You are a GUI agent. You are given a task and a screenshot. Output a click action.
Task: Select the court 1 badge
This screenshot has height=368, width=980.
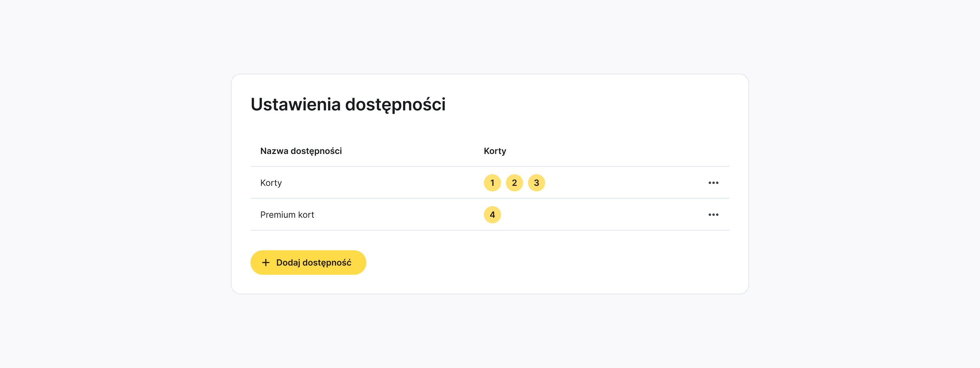[492, 183]
